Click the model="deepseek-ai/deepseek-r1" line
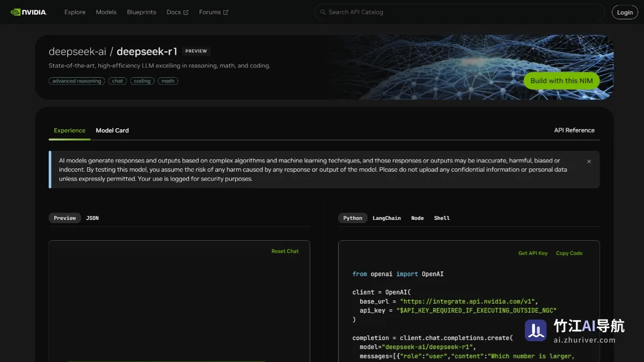This screenshot has height=362, width=644. pyautogui.click(x=418, y=347)
